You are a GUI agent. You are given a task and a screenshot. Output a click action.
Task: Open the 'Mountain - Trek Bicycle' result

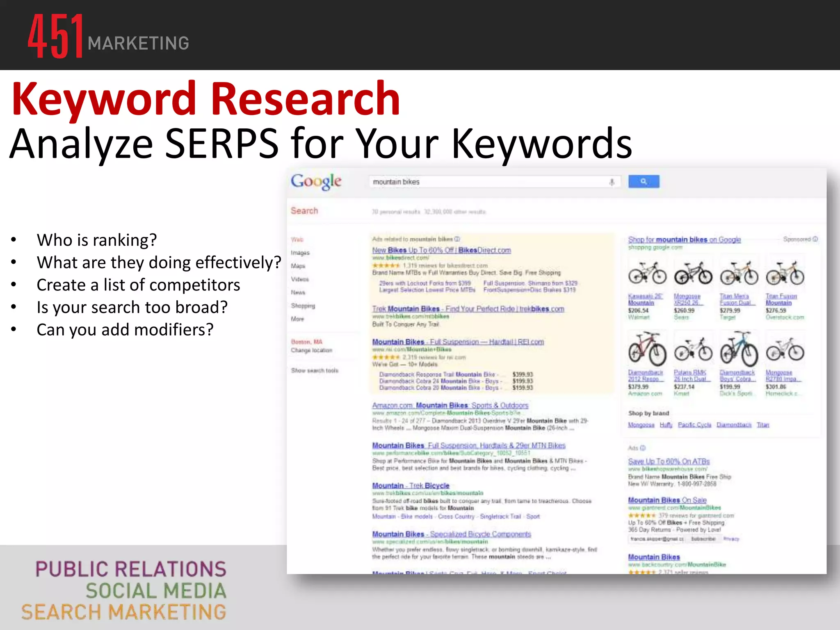coord(411,486)
